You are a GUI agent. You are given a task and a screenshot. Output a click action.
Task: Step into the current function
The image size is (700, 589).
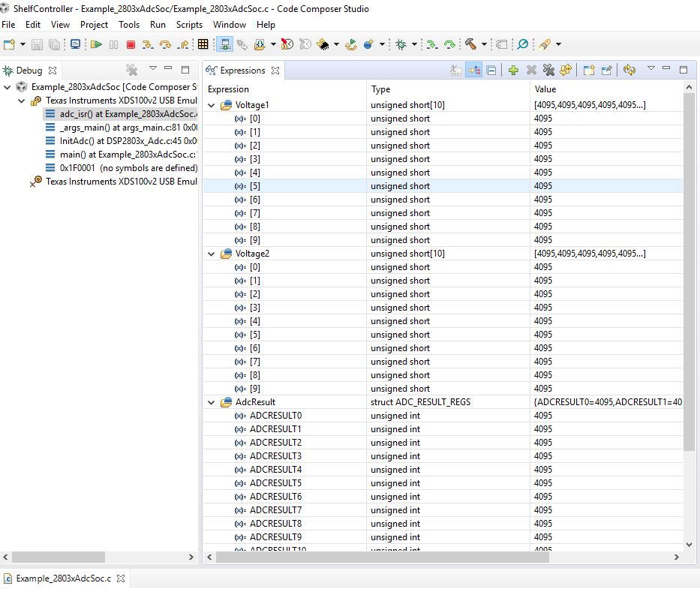[x=149, y=44]
